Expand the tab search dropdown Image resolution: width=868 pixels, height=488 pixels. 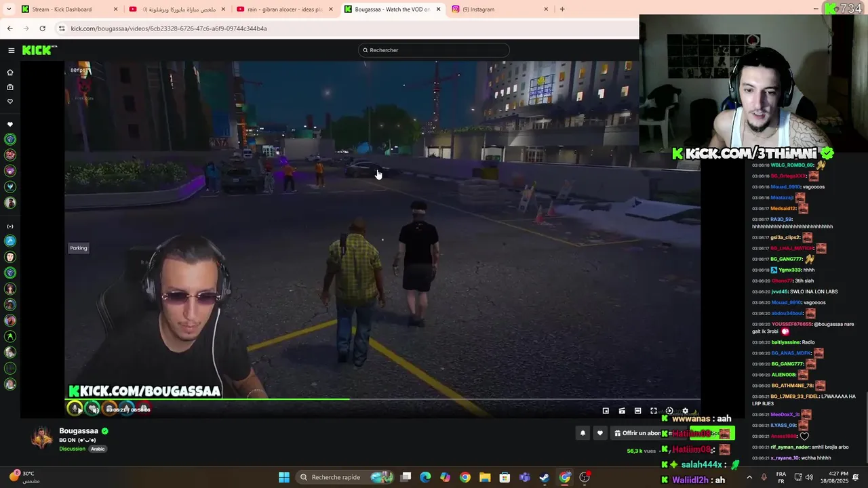coord(9,9)
